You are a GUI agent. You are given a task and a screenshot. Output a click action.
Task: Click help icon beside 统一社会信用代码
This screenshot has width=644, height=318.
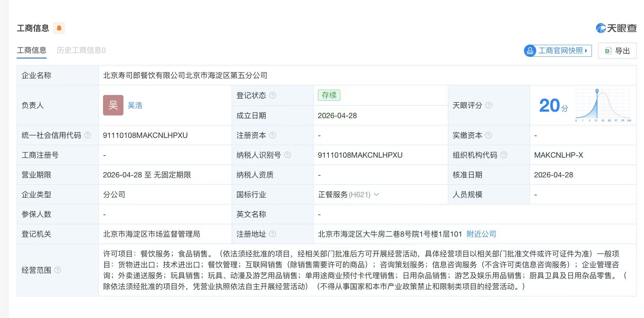[x=87, y=135]
